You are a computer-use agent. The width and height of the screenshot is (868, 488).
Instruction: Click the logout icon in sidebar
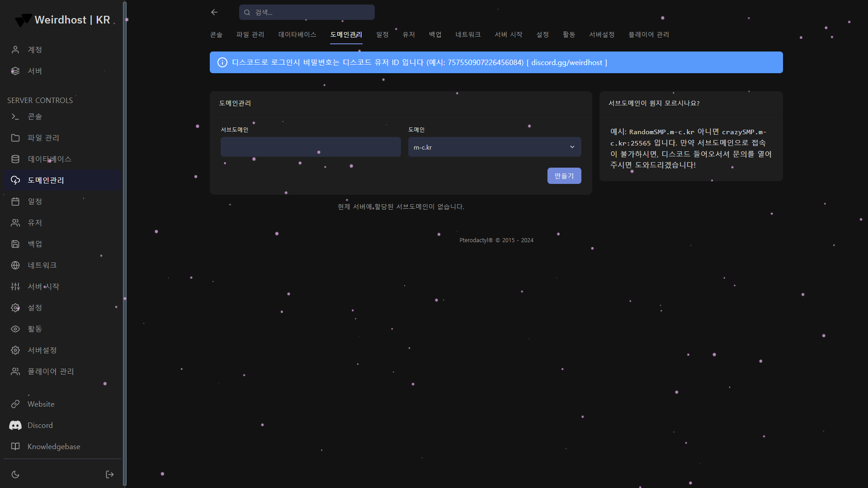click(109, 474)
